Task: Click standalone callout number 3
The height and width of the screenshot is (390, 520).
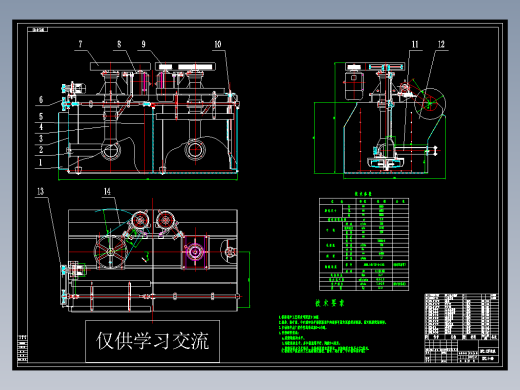Action: 41,138
